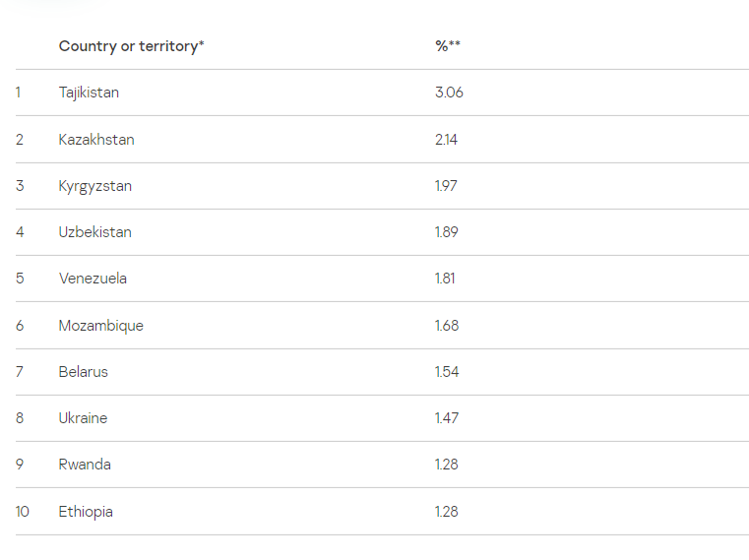
Task: Click the Mozambique table entry
Action: [100, 326]
